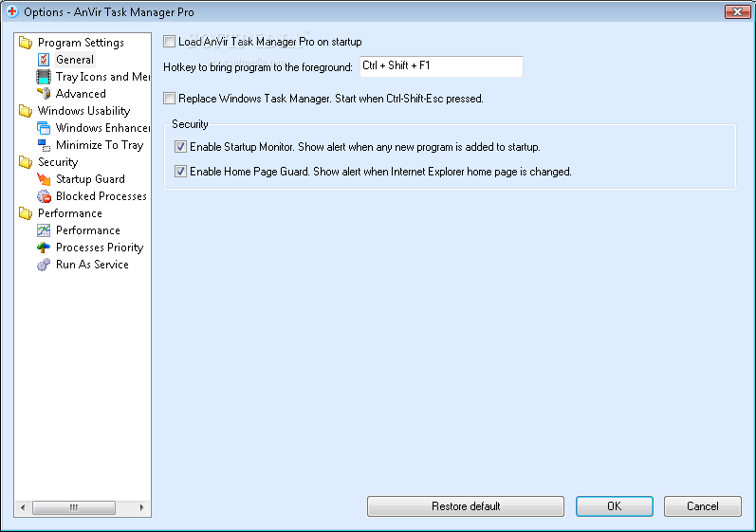Click the Run As Service gears icon

(x=44, y=265)
